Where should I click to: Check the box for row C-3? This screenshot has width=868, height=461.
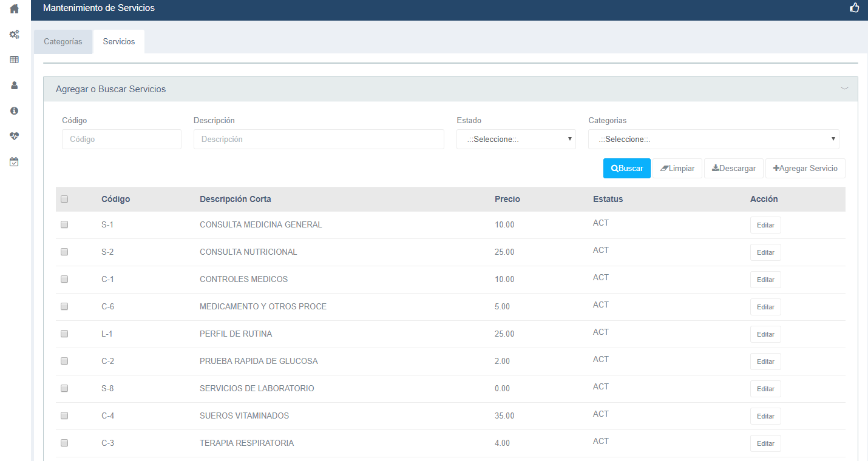pos(64,443)
